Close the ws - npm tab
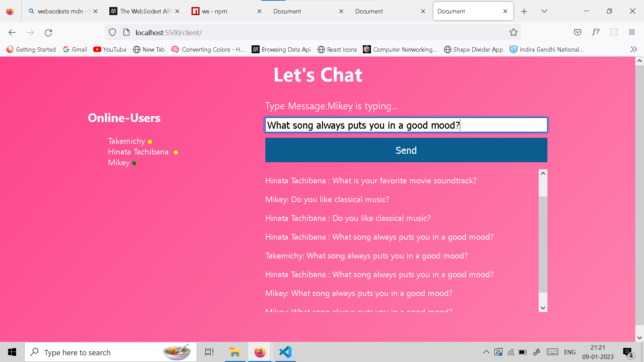The image size is (644, 362). (x=259, y=11)
